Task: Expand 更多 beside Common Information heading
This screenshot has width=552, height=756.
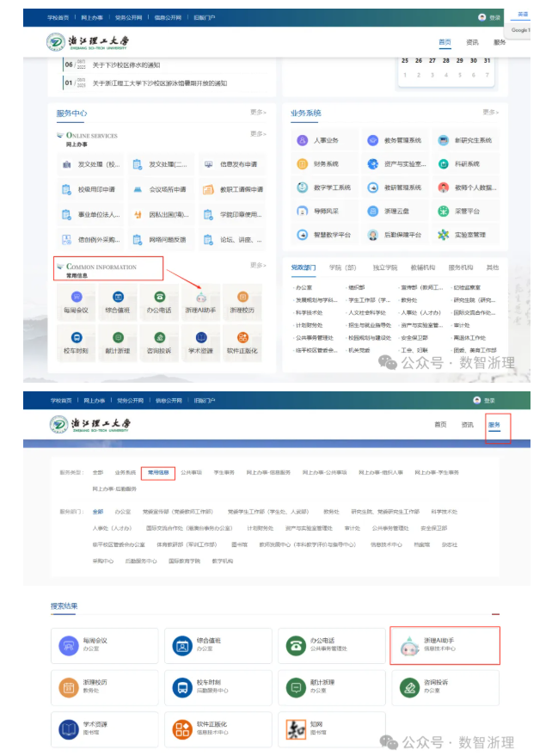Action: [258, 265]
